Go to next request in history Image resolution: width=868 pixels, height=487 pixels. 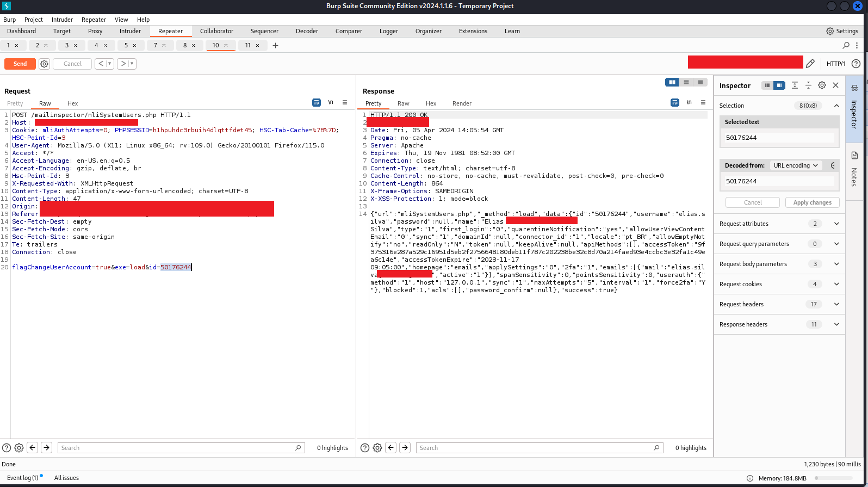[x=123, y=64]
